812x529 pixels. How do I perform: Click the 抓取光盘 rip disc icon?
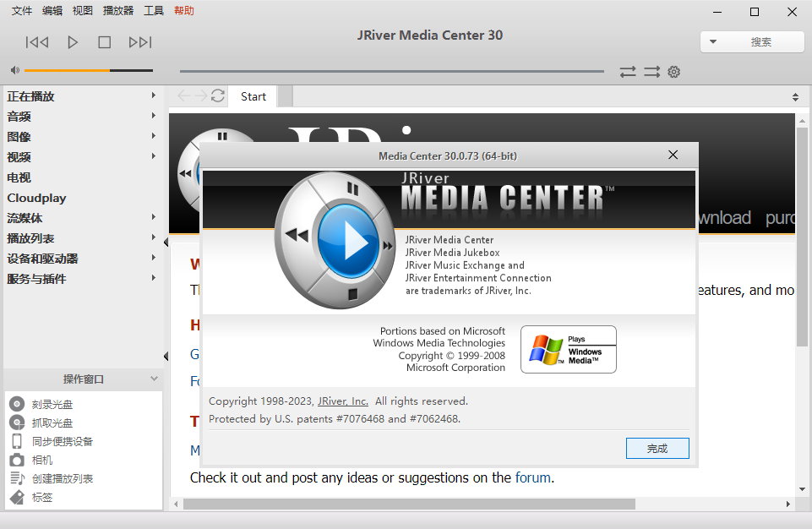pyautogui.click(x=17, y=423)
